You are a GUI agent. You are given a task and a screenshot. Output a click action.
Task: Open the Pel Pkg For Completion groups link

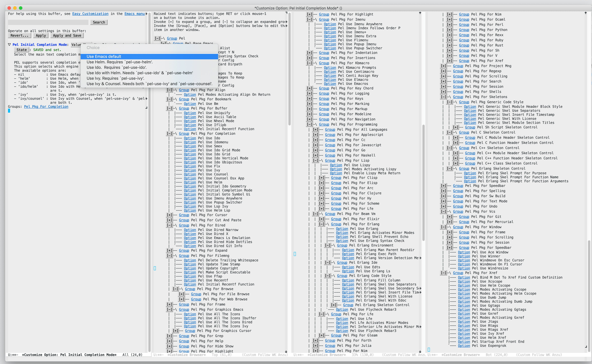tap(46, 107)
